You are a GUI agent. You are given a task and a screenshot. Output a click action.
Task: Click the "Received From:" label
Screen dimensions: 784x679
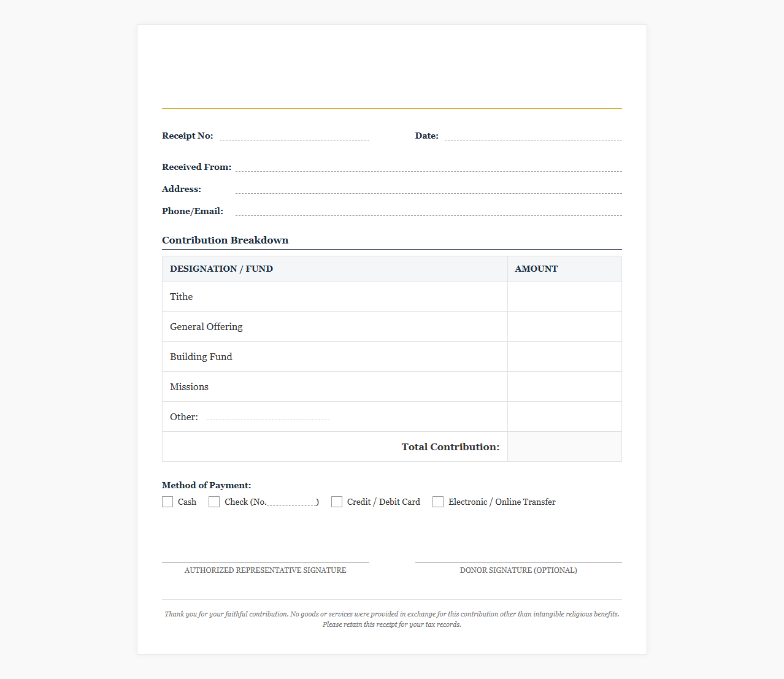tap(197, 167)
